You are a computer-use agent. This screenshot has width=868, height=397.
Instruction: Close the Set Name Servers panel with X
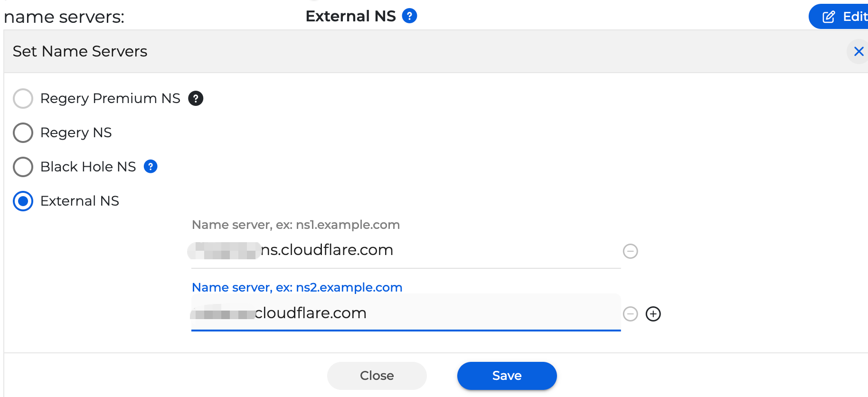pos(859,51)
